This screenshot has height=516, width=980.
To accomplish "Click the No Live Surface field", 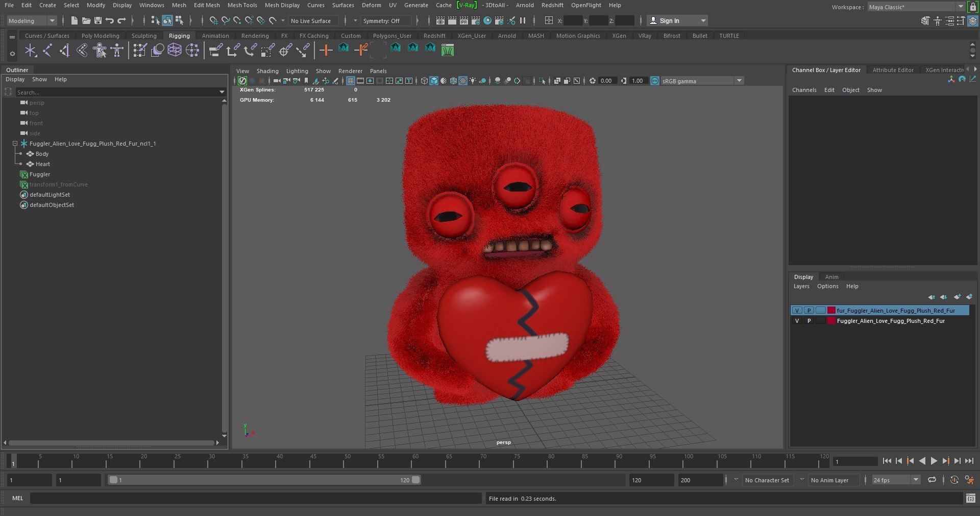I will pyautogui.click(x=312, y=21).
